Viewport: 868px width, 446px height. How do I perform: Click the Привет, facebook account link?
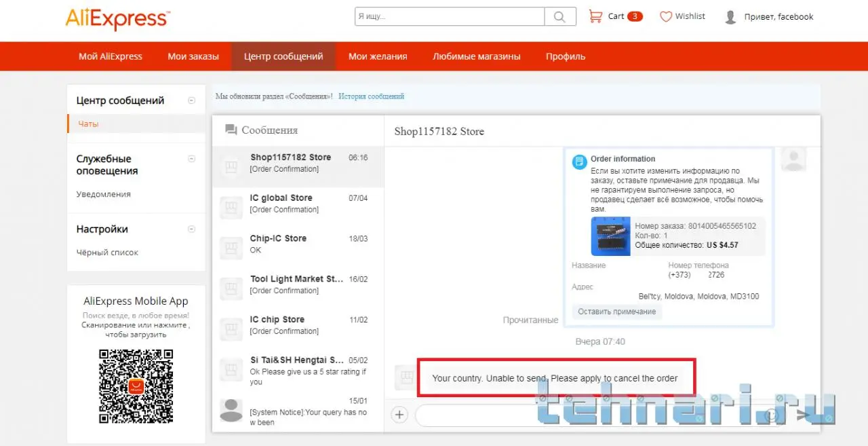click(x=778, y=17)
